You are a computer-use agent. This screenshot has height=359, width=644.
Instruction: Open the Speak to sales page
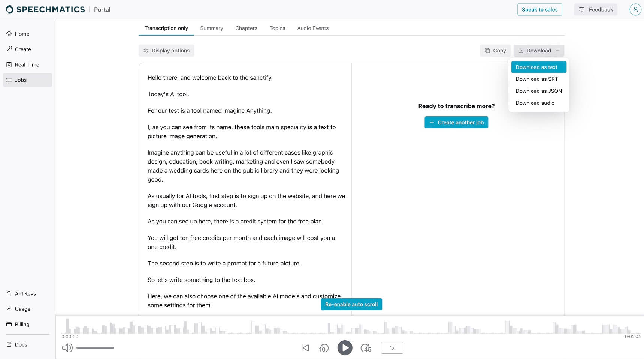pyautogui.click(x=539, y=9)
